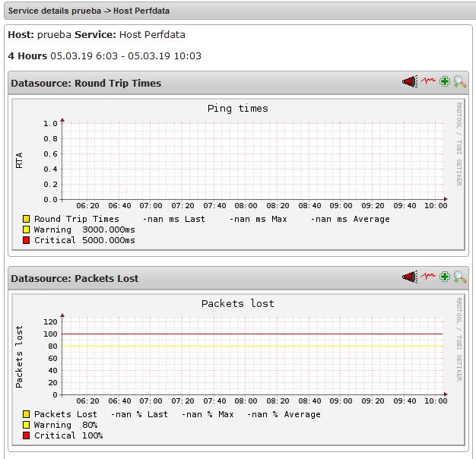Viewport: 476px width, 459px height.
Task: Click the red waveform icon for Round Trip Times
Action: click(x=428, y=82)
